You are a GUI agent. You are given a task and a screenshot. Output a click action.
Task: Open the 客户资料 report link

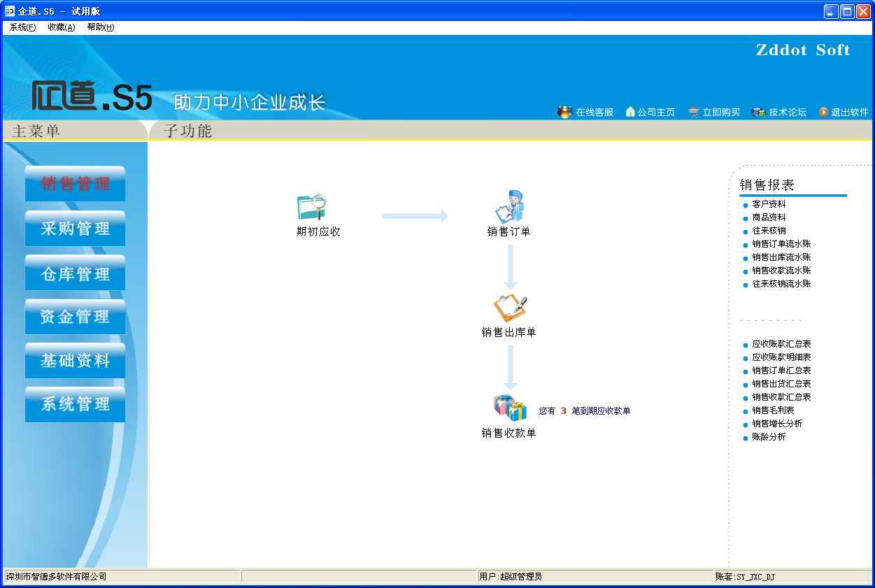tap(769, 204)
